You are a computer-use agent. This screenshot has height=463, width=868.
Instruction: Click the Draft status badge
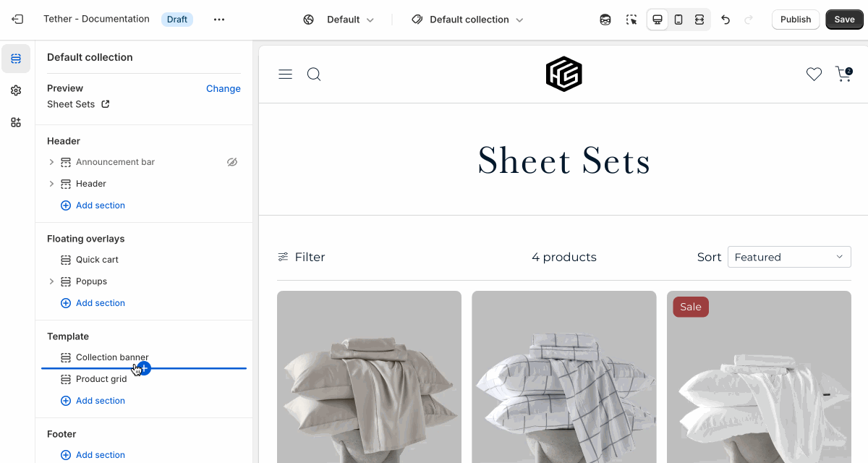point(177,20)
